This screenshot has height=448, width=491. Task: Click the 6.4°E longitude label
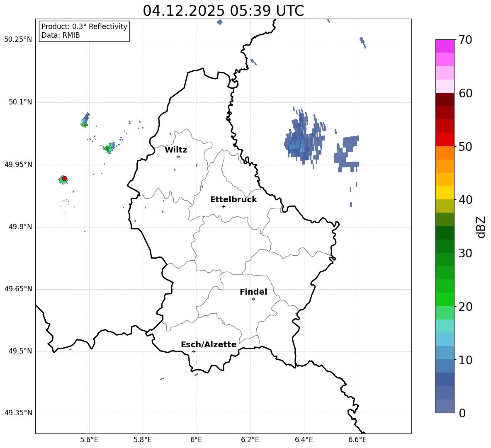click(304, 440)
